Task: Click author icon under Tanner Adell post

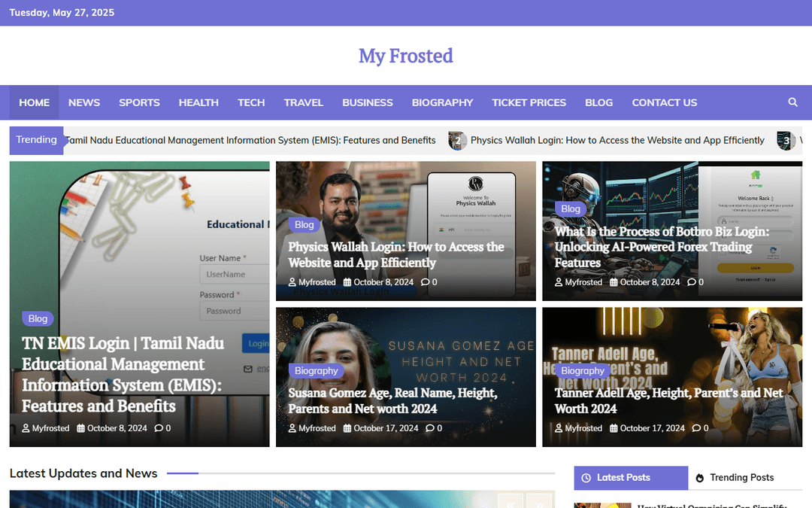Action: (559, 428)
